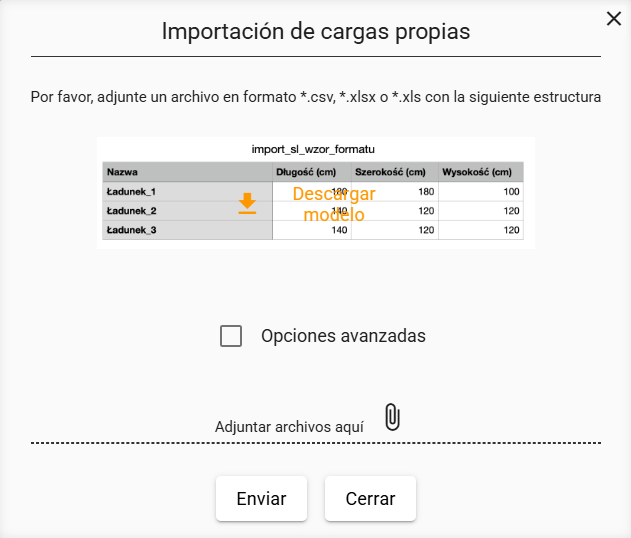Click the Adjuntar archivos aquí text
Image resolution: width=631 pixels, height=538 pixels.
pos(289,427)
